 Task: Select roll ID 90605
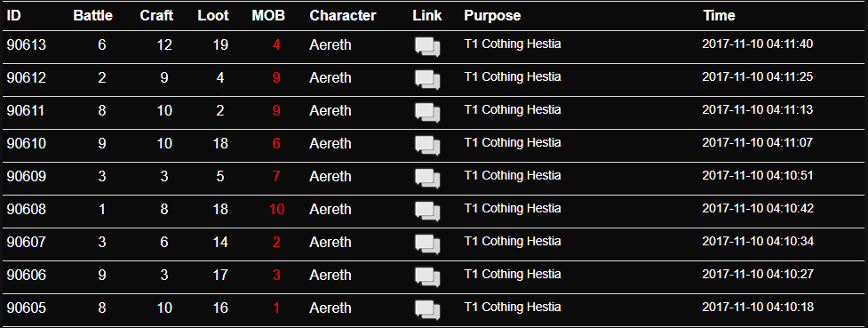[x=26, y=308]
